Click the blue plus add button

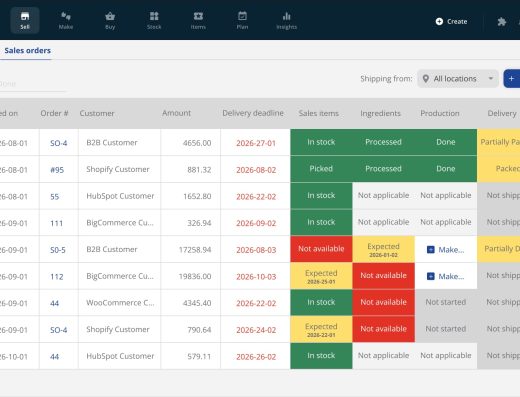pos(512,79)
